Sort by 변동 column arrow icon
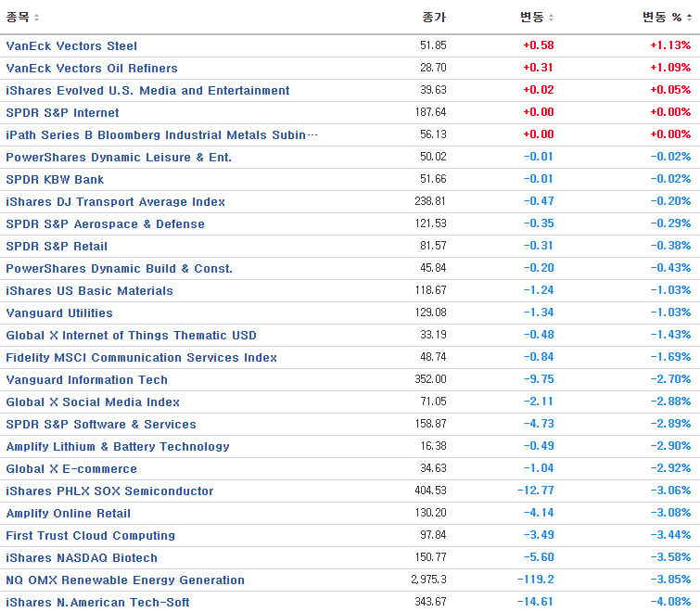The width and height of the screenshot is (700, 612). [551, 18]
